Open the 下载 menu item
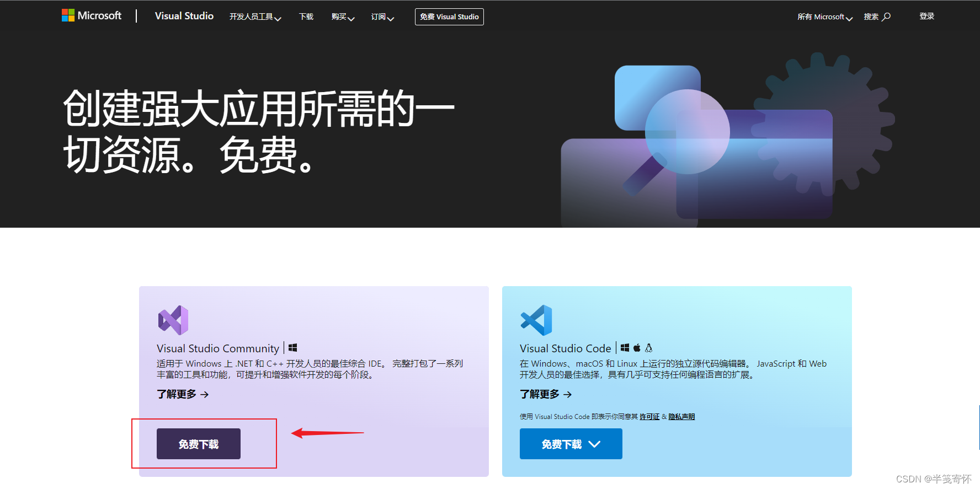 pyautogui.click(x=306, y=17)
